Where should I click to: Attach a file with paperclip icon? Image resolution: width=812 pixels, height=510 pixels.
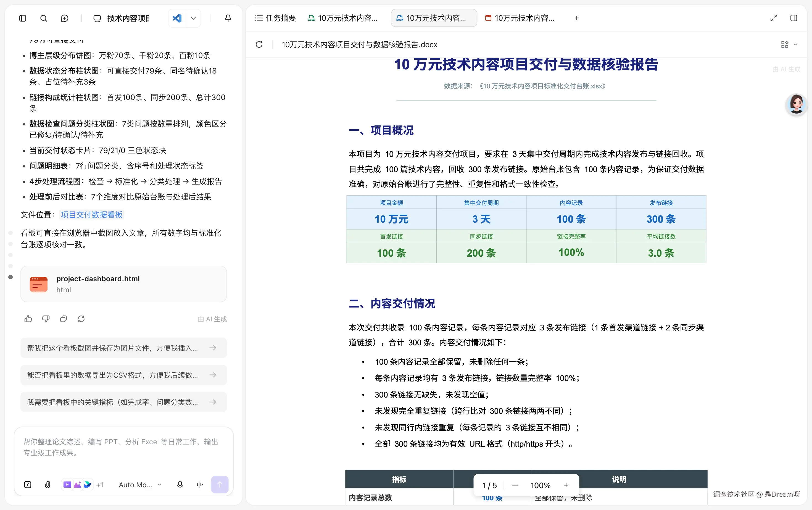click(x=48, y=485)
